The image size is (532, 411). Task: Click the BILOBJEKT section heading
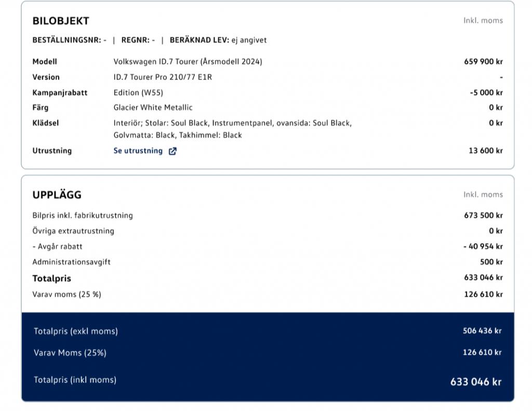click(61, 21)
